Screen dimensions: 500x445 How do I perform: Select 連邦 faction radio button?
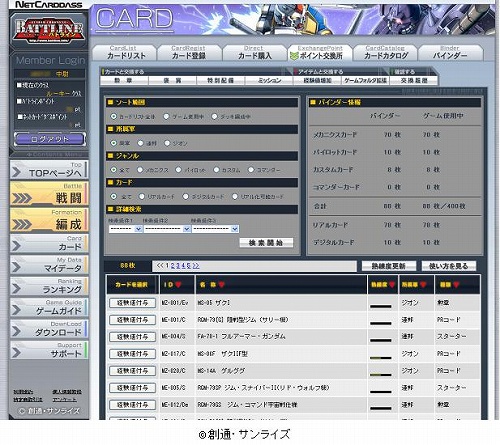[140, 143]
